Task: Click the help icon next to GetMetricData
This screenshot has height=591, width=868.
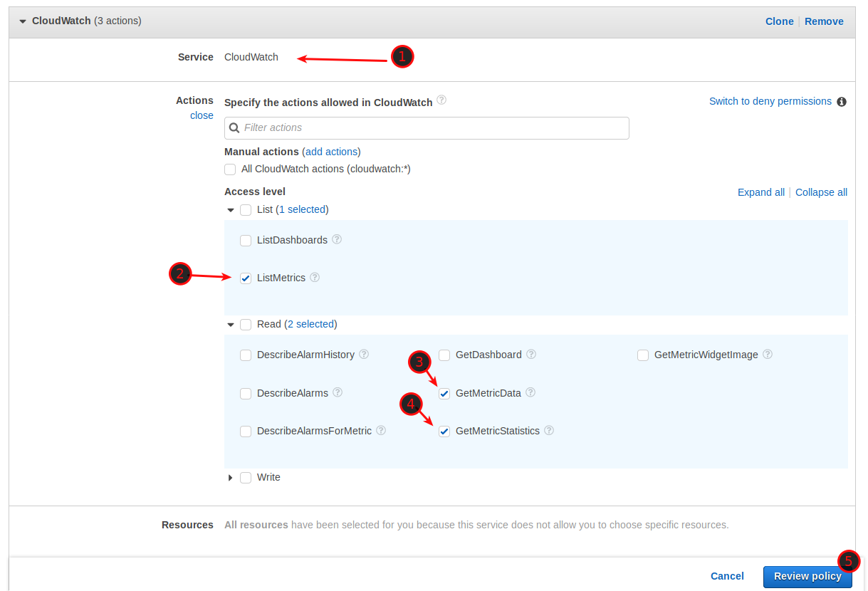Action: (530, 392)
